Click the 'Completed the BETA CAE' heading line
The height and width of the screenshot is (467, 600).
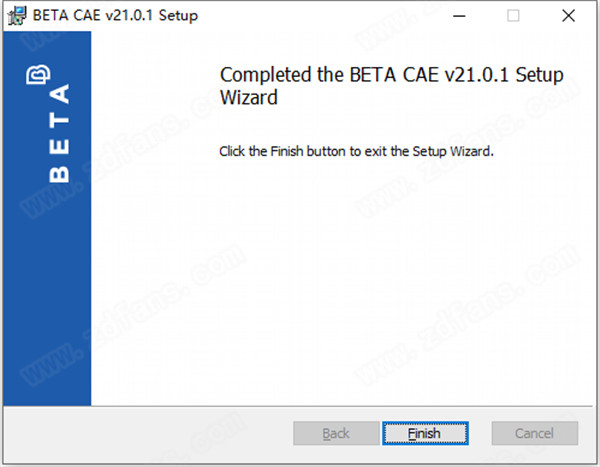click(391, 75)
